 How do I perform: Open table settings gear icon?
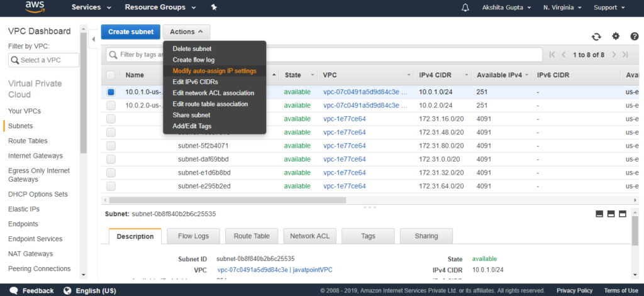[615, 36]
